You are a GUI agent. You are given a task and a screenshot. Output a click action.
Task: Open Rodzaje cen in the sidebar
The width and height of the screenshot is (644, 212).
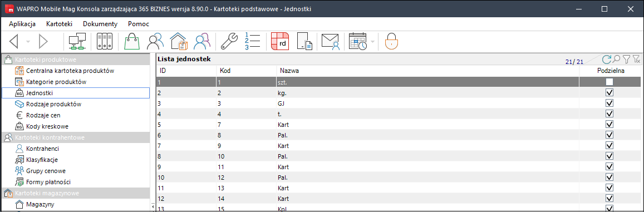point(43,115)
